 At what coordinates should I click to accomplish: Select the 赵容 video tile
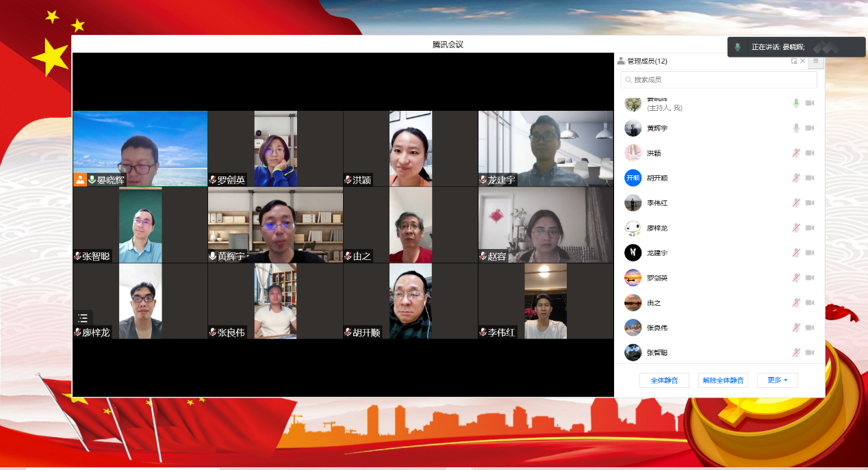point(546,225)
